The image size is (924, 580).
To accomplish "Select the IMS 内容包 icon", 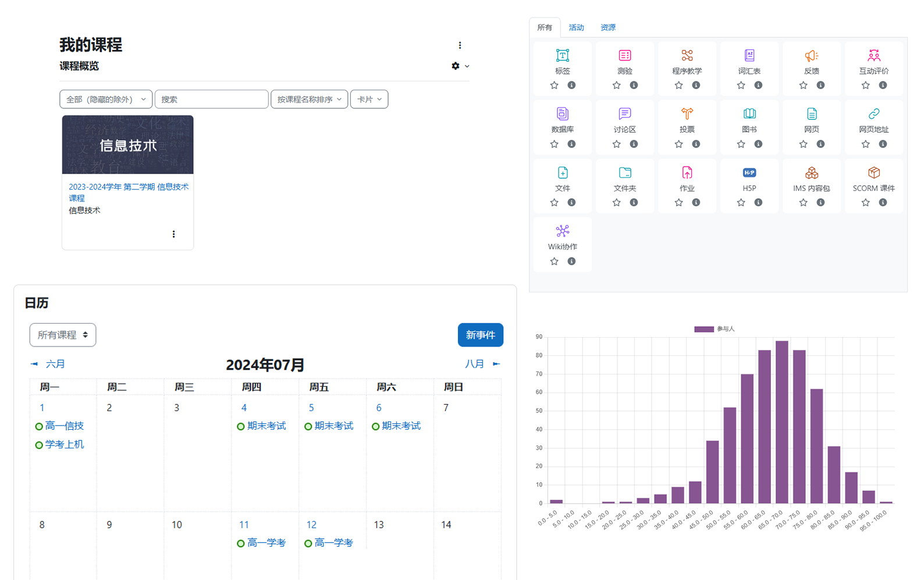I will [811, 172].
